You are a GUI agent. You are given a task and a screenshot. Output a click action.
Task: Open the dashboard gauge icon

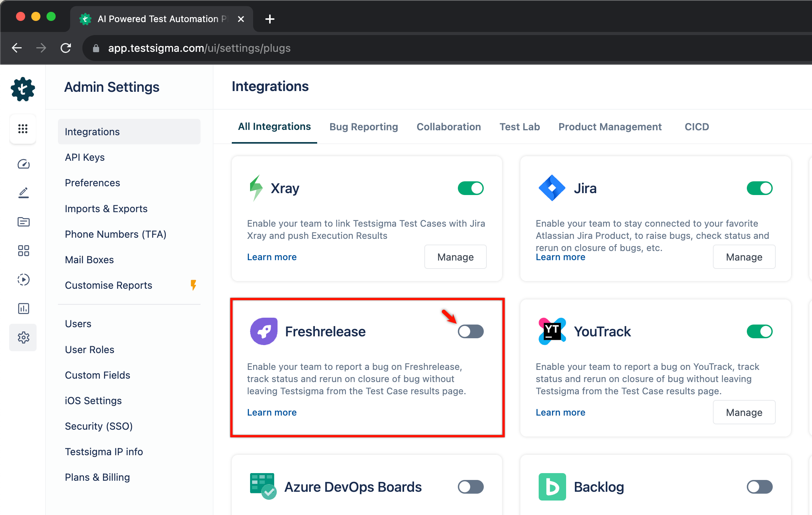23,164
